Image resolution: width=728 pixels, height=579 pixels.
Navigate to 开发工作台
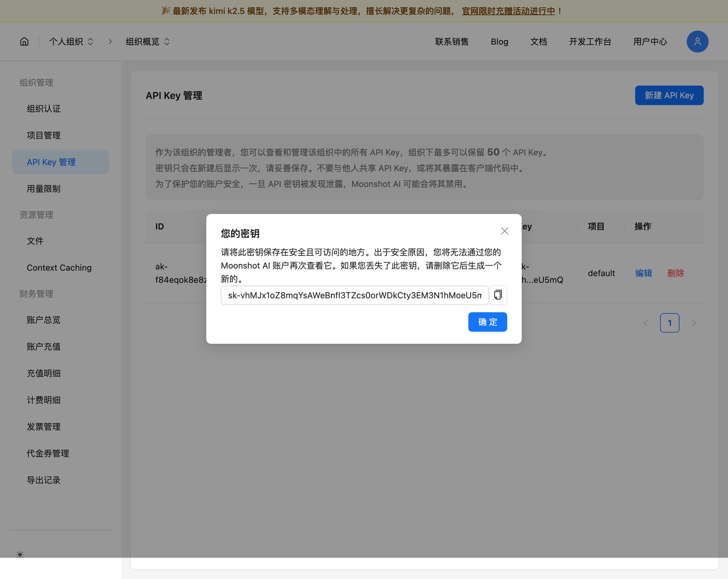pyautogui.click(x=590, y=42)
